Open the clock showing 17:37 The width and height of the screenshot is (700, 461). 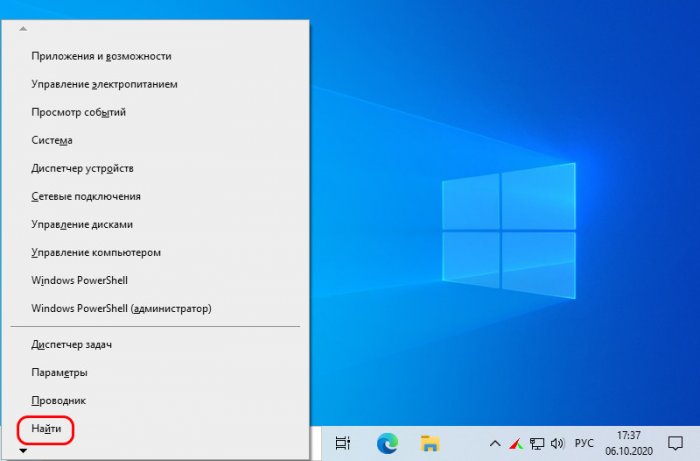coord(629,443)
